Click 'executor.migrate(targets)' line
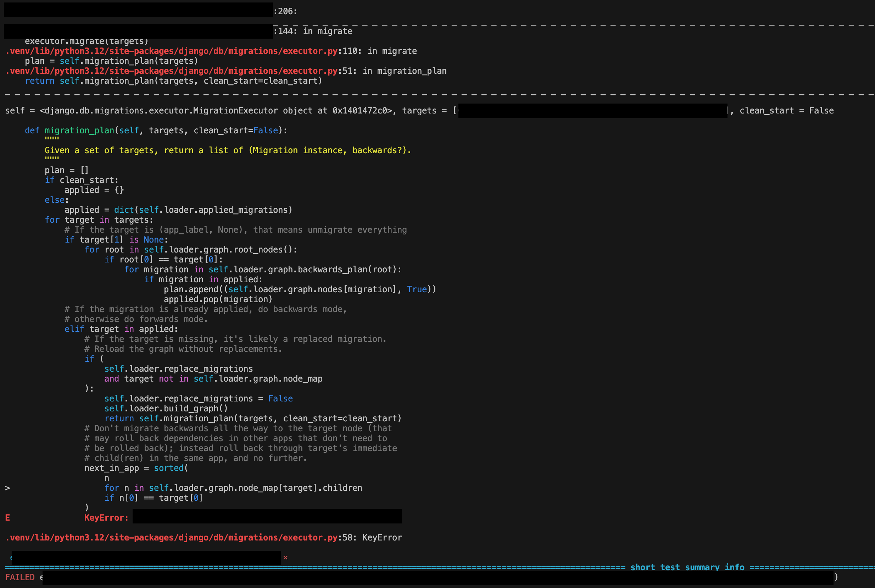This screenshot has width=875, height=588. click(x=86, y=41)
